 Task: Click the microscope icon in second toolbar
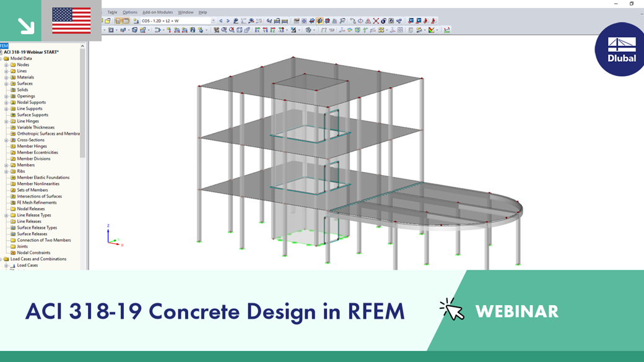(x=294, y=30)
